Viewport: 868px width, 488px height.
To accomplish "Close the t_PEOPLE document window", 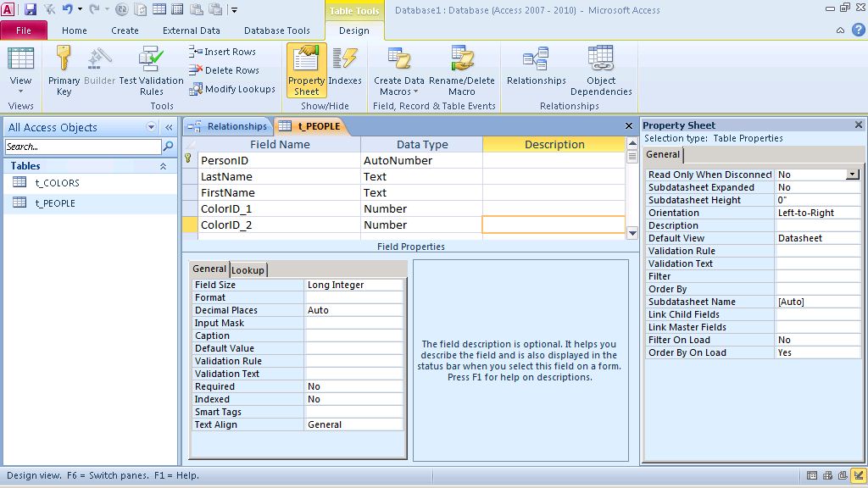I will point(628,126).
